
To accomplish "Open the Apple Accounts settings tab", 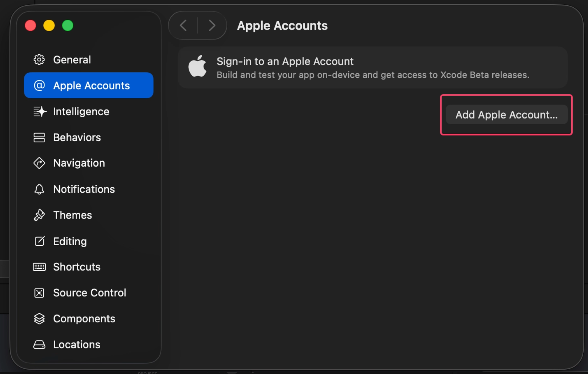I will point(89,85).
